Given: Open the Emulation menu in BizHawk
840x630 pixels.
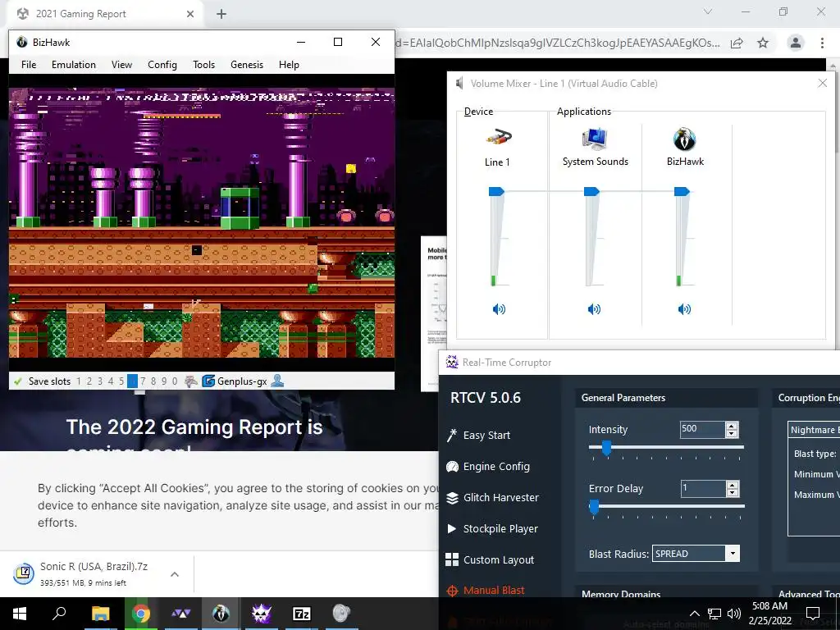Looking at the screenshot, I should [74, 65].
